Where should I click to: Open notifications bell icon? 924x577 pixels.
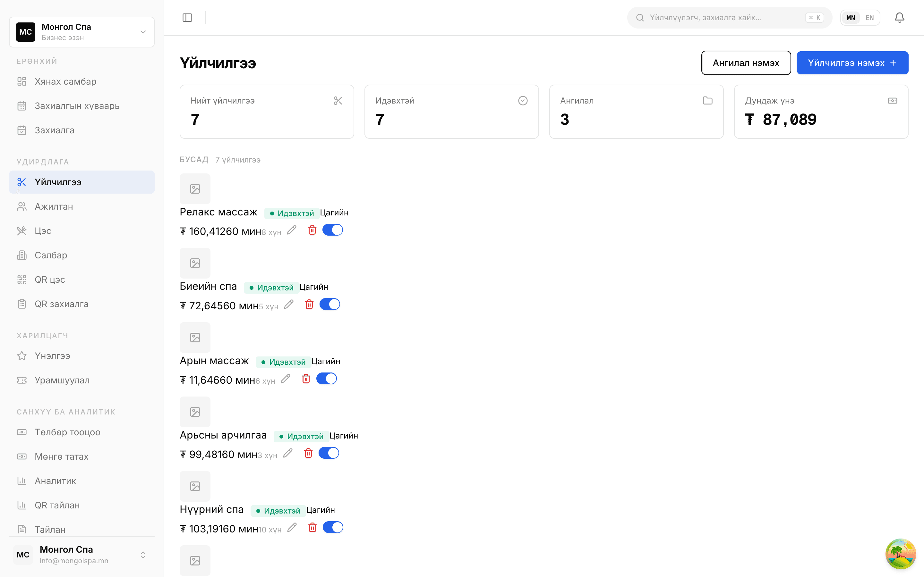(899, 18)
